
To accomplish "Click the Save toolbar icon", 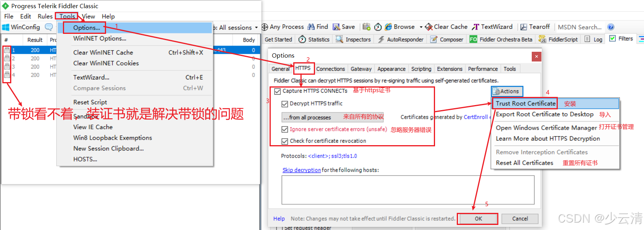I will tap(336, 27).
